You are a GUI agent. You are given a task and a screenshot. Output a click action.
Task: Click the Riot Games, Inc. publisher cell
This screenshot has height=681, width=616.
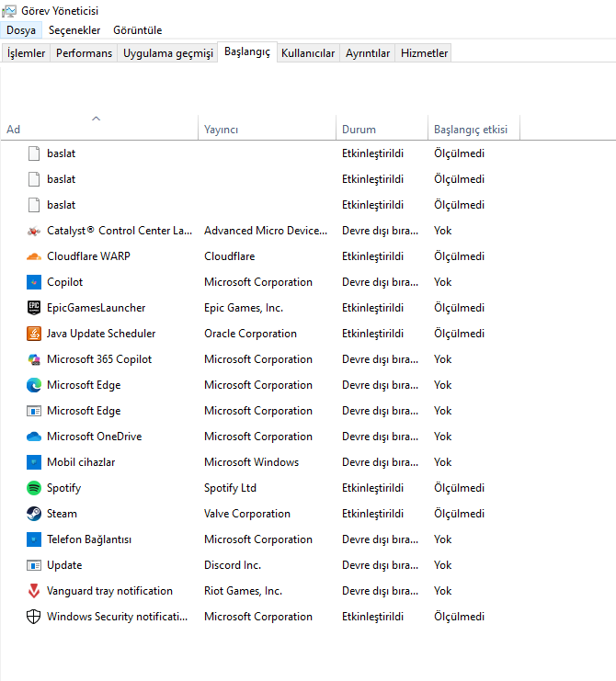[244, 591]
